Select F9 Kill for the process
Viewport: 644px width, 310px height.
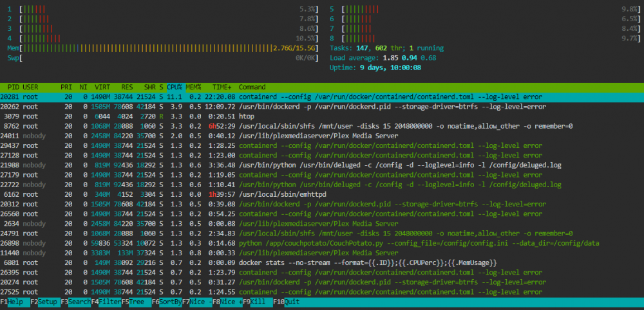pos(258,302)
